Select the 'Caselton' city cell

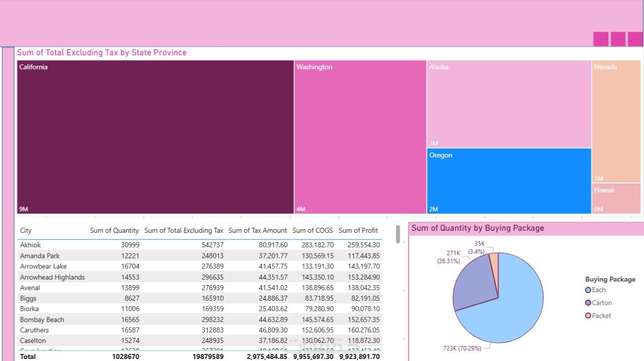tap(33, 341)
